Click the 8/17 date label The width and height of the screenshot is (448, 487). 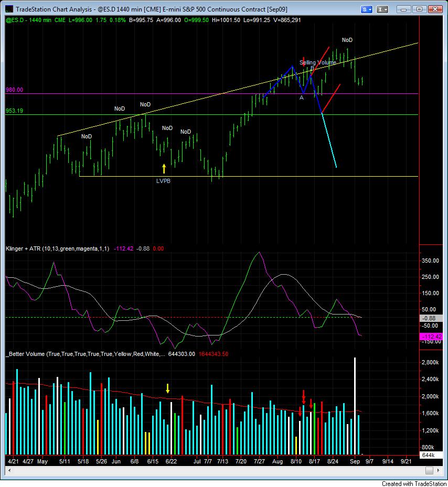pyautogui.click(x=314, y=461)
